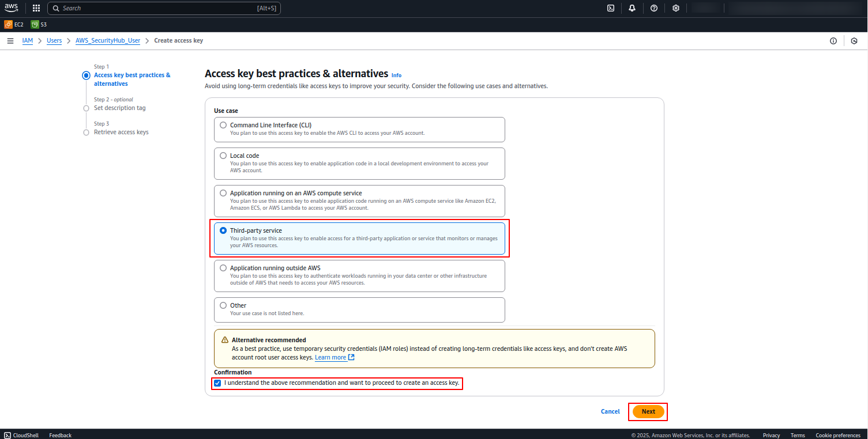Toggle the hamburger navigation menu
Image resolution: width=868 pixels, height=439 pixels.
[x=10, y=41]
